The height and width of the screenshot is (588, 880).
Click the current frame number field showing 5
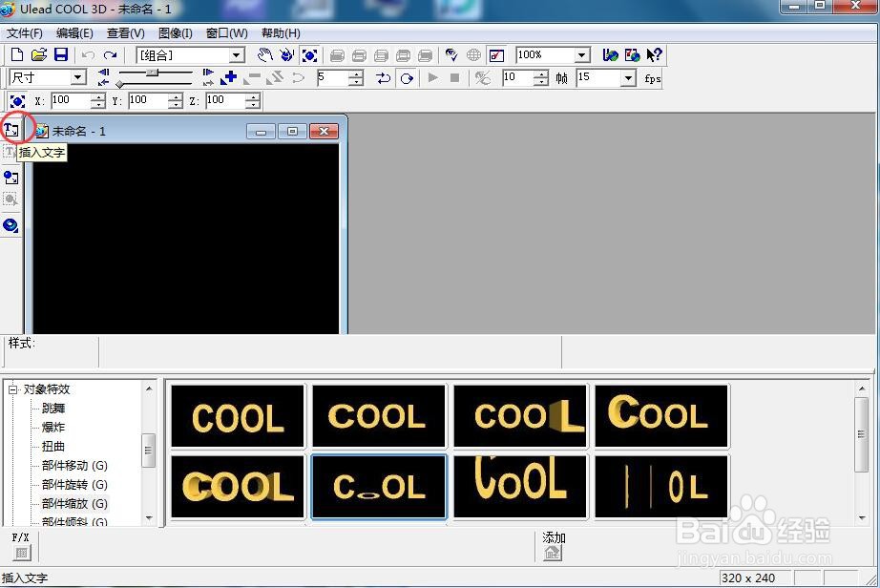(332, 77)
